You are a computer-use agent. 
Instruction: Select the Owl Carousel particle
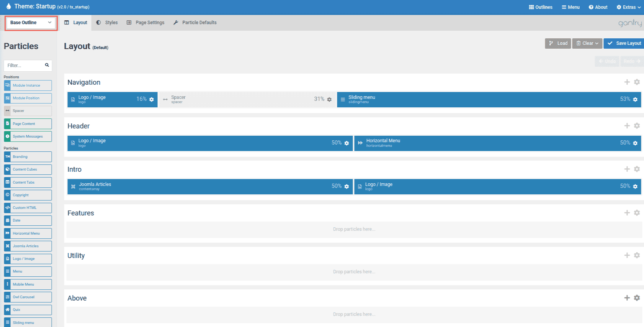click(28, 297)
